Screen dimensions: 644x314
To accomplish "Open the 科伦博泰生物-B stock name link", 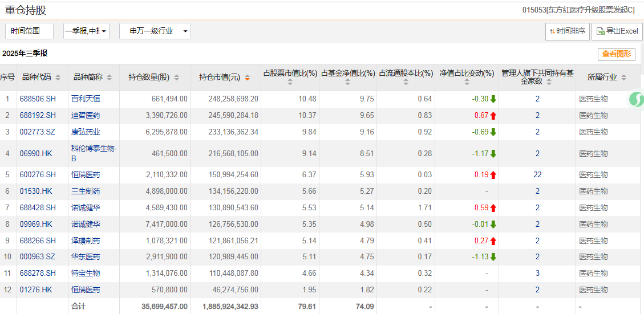I will click(94, 153).
